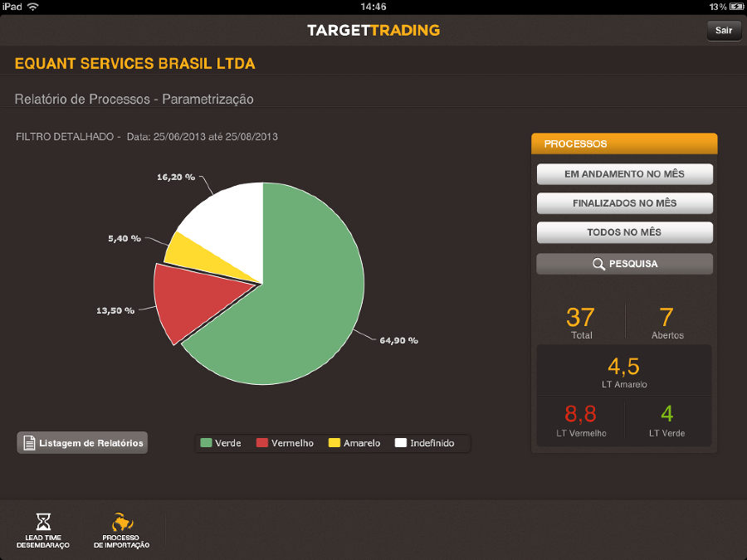Open Processo de Importação icon
This screenshot has height=560, width=747.
[122, 522]
